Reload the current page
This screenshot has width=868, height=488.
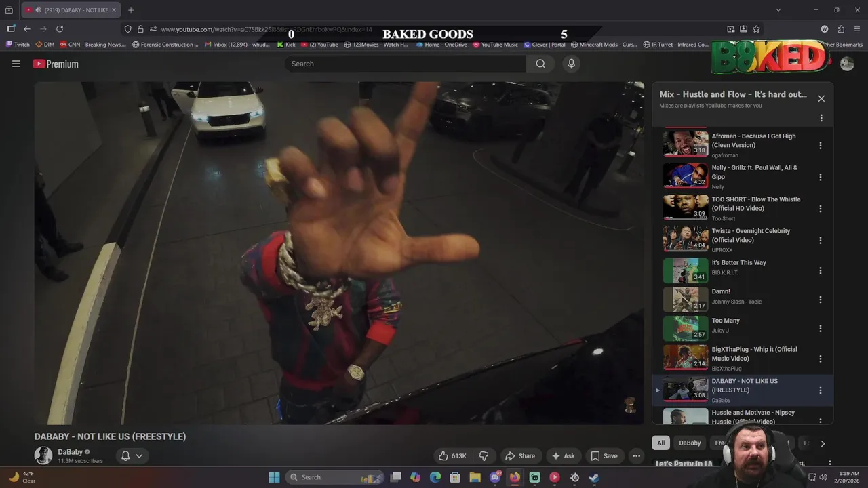60,29
